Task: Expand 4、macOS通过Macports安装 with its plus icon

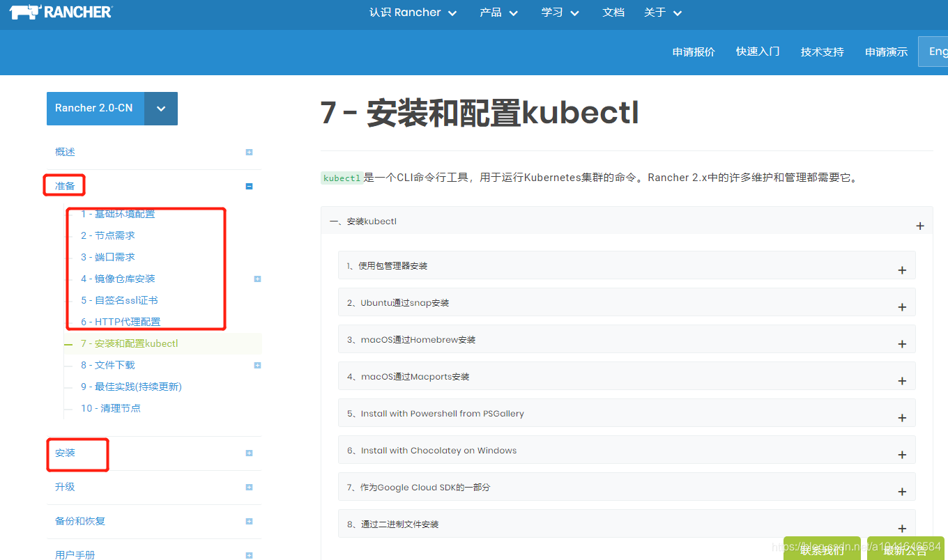Action: click(902, 381)
